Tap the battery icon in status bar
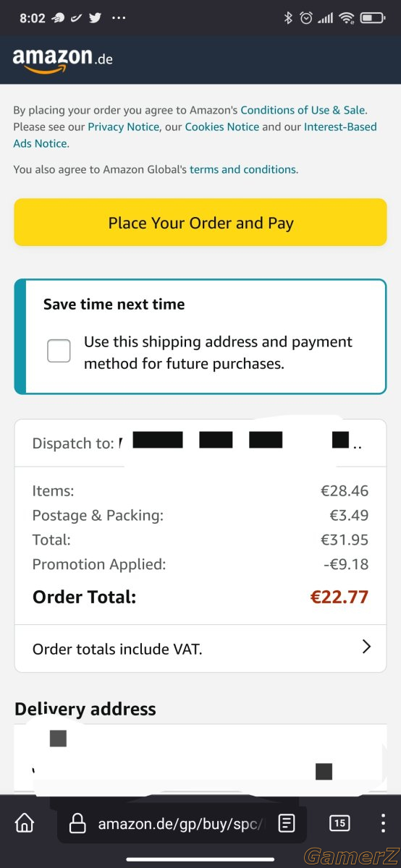The height and width of the screenshot is (868, 401). (x=372, y=18)
